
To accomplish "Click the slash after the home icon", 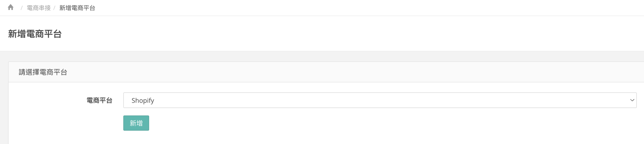I will tap(22, 8).
